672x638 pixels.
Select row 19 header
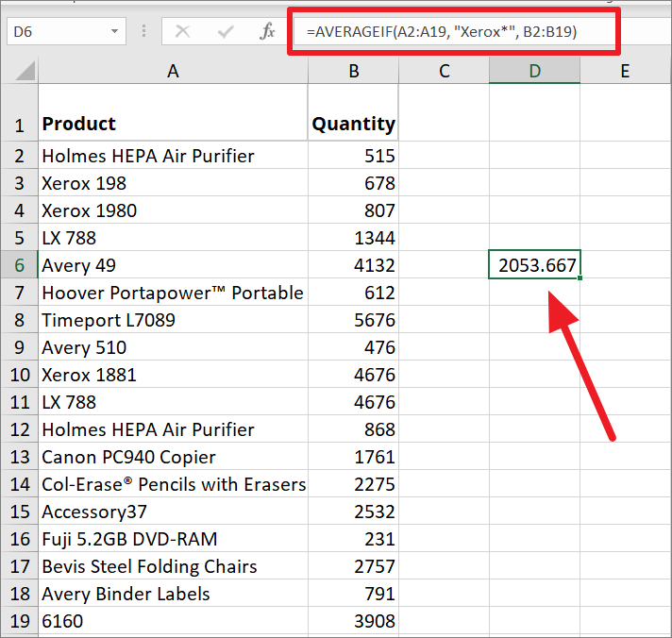pyautogui.click(x=19, y=621)
